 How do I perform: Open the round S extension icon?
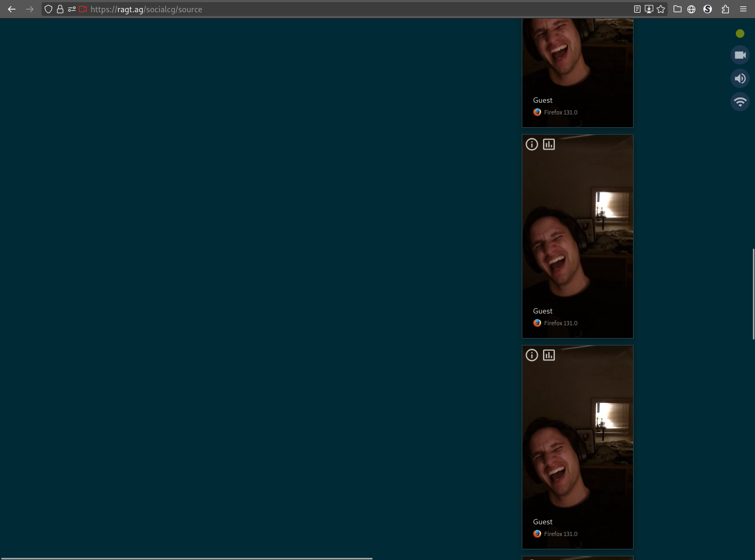pyautogui.click(x=708, y=9)
